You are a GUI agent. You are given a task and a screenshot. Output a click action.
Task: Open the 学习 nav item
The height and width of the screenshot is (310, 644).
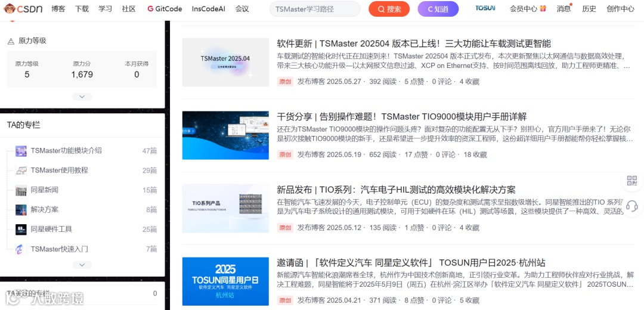point(105,8)
